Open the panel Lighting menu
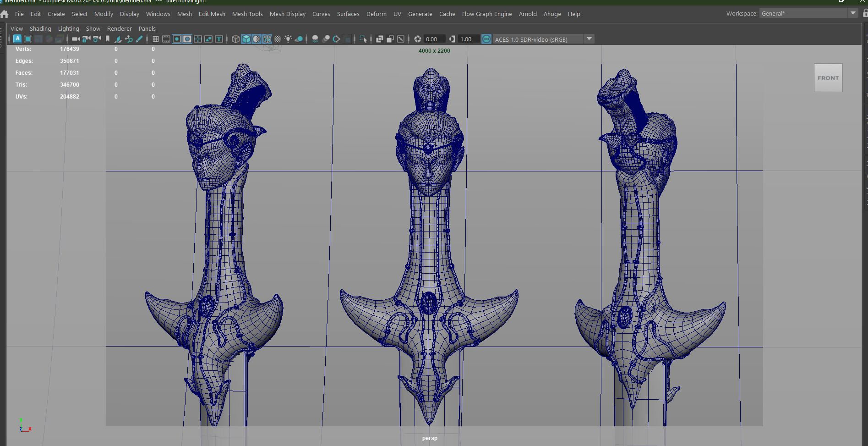 69,28
